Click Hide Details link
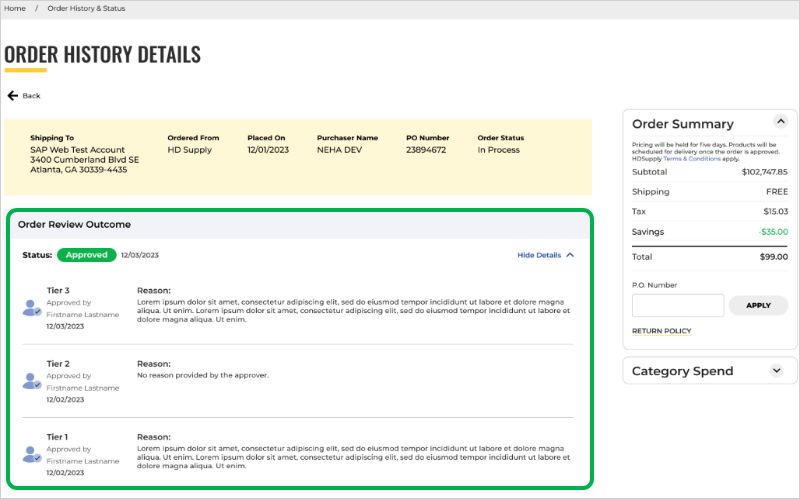 [x=539, y=255]
